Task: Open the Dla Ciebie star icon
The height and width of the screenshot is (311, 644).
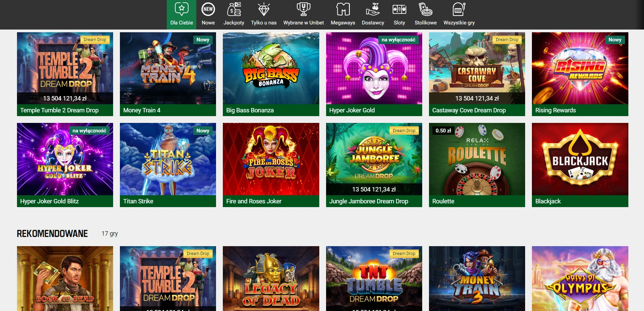Action: coord(181,9)
